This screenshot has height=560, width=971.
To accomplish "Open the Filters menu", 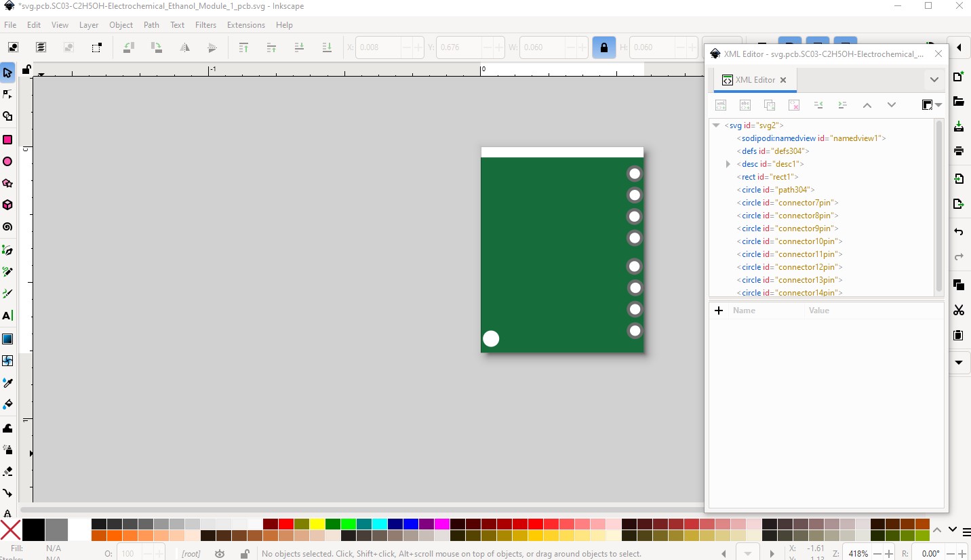I will coord(205,25).
